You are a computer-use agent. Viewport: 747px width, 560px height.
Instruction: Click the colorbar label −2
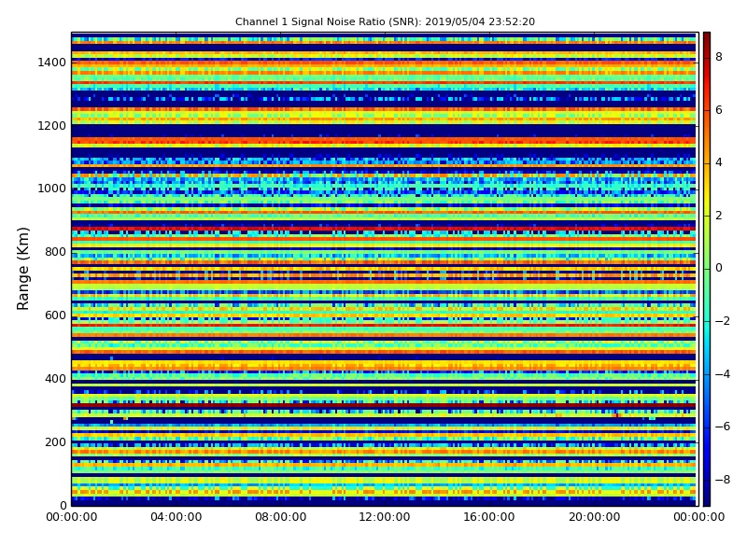tap(723, 321)
